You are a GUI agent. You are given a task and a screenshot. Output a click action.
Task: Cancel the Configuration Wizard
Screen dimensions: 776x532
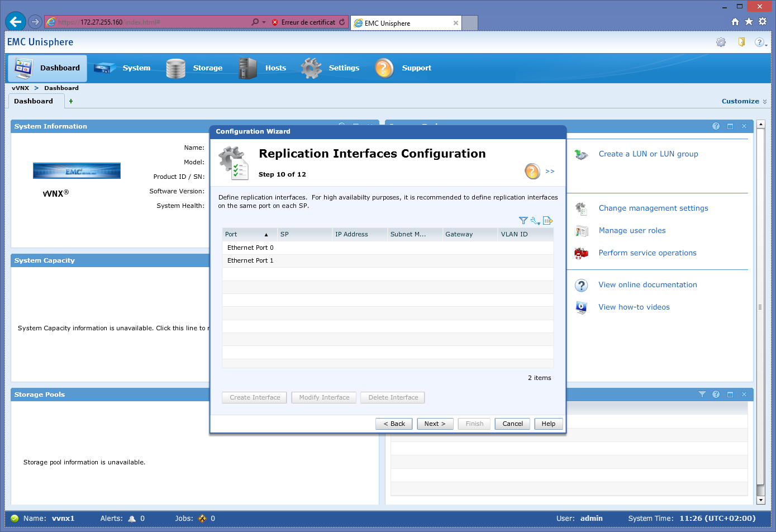pos(513,424)
